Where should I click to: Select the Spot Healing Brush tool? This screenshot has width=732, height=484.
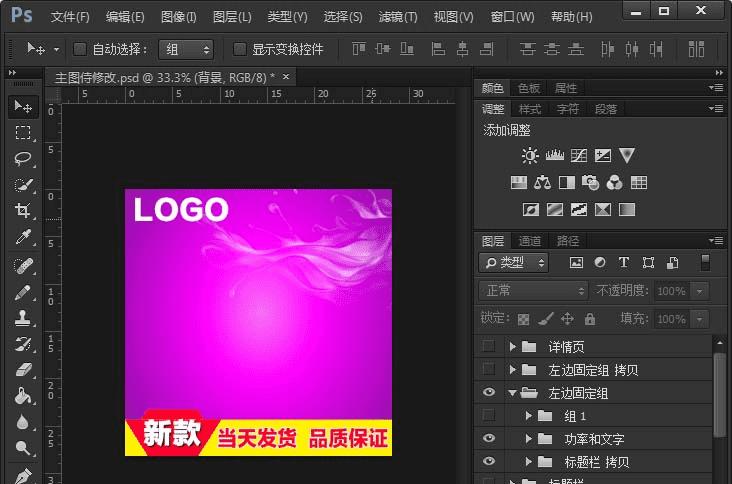click(22, 266)
